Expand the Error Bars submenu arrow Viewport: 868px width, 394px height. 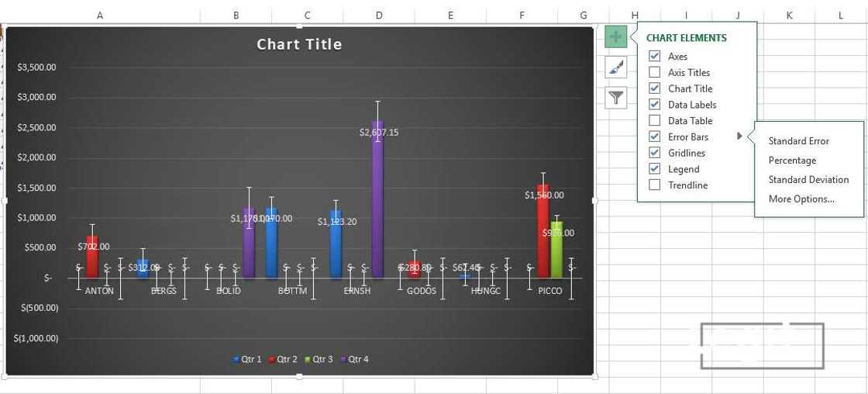click(x=739, y=137)
